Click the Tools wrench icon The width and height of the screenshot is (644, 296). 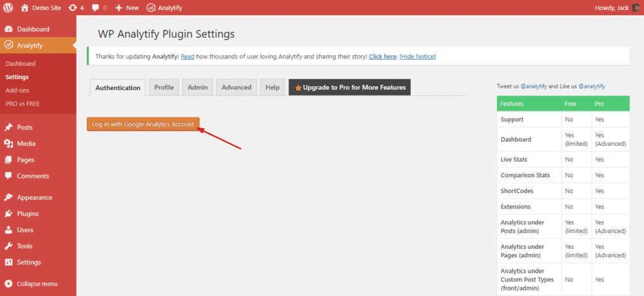click(8, 246)
